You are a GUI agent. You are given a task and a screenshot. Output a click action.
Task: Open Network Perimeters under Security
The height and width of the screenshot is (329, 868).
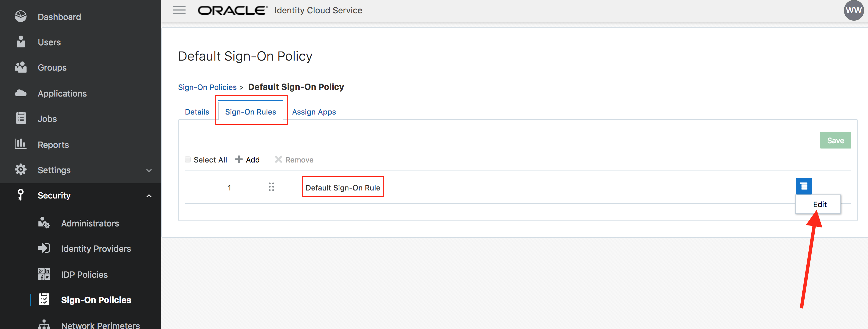100,325
